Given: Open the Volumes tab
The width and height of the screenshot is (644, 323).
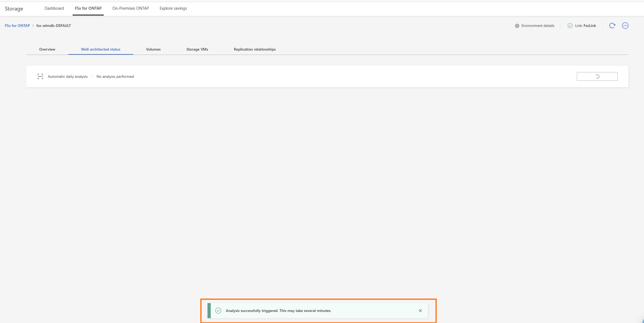Looking at the screenshot, I should (153, 49).
